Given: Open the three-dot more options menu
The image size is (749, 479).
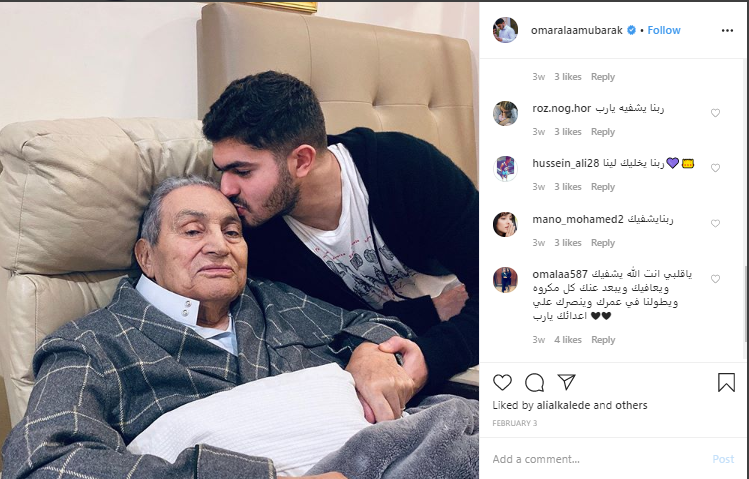Looking at the screenshot, I should [x=727, y=31].
